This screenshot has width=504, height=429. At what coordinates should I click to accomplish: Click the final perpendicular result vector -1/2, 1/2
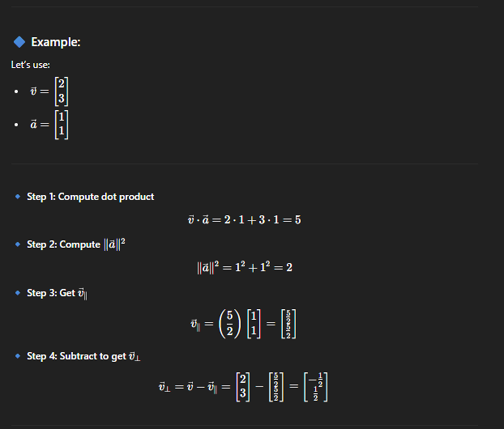coord(316,387)
